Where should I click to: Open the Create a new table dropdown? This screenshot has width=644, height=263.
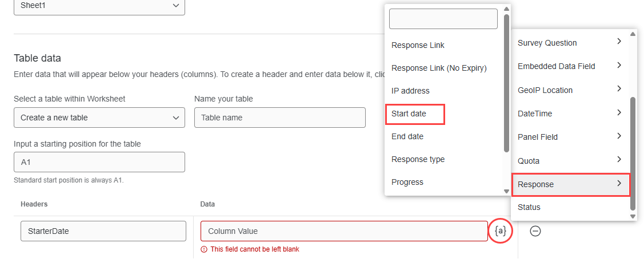coord(99,118)
